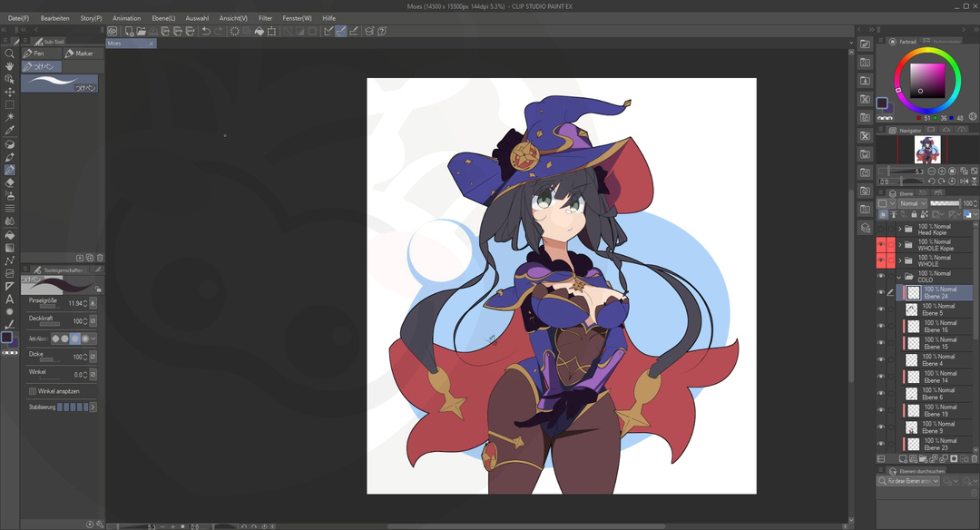Screen dimensions: 980x530
Task: Select the Move layer tool
Action: coord(9,92)
